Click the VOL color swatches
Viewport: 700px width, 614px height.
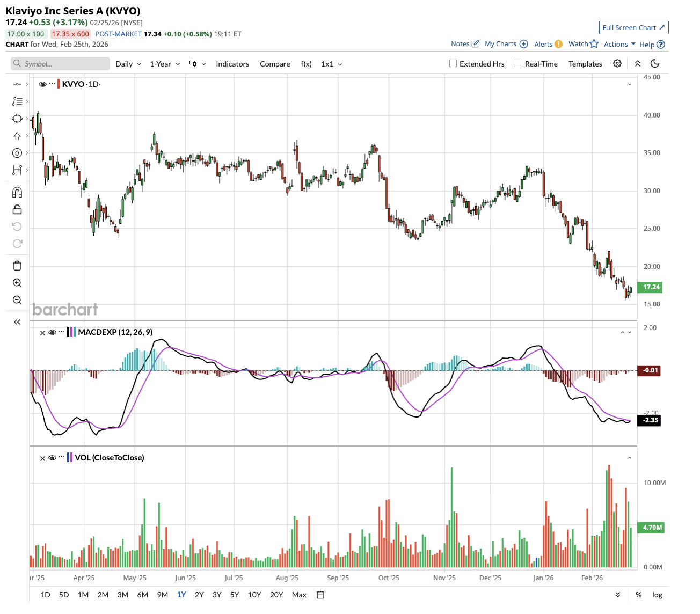(x=70, y=458)
